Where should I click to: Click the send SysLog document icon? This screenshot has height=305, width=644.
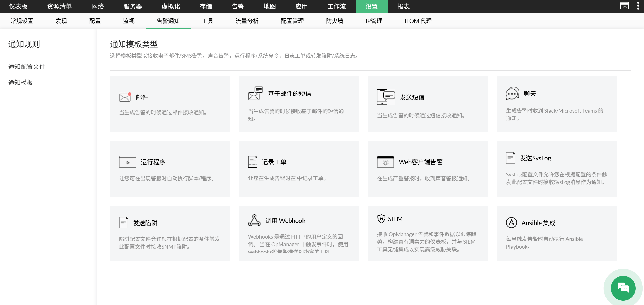point(510,158)
